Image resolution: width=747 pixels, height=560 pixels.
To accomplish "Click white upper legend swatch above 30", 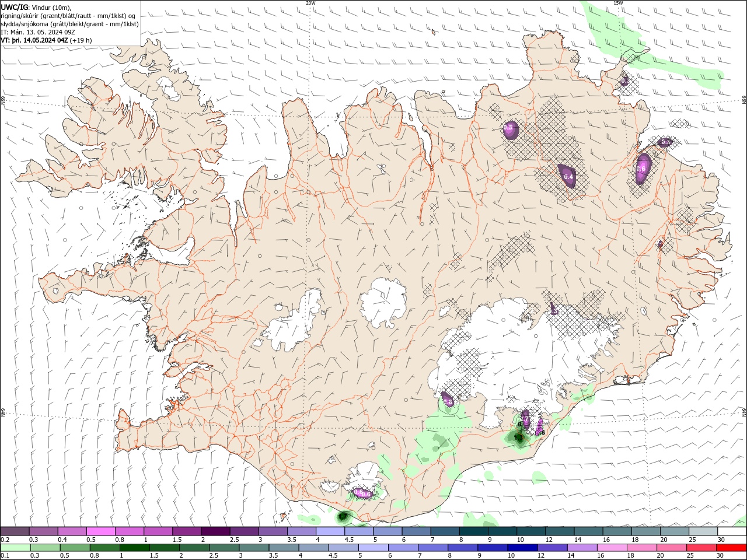I will pos(732,531).
